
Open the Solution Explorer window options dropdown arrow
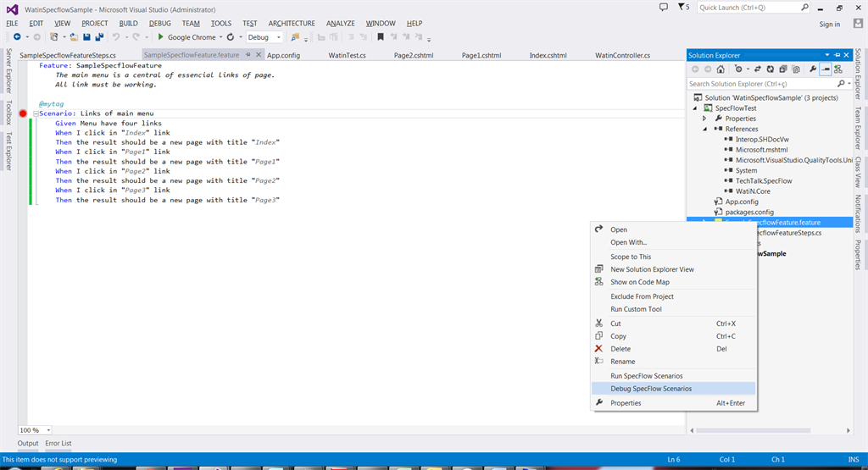pos(827,55)
